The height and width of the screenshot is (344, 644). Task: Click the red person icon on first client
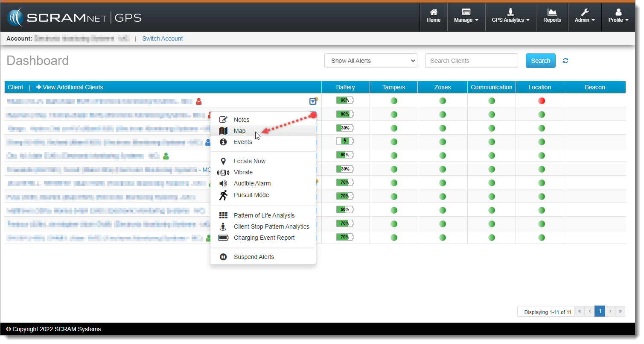(198, 101)
